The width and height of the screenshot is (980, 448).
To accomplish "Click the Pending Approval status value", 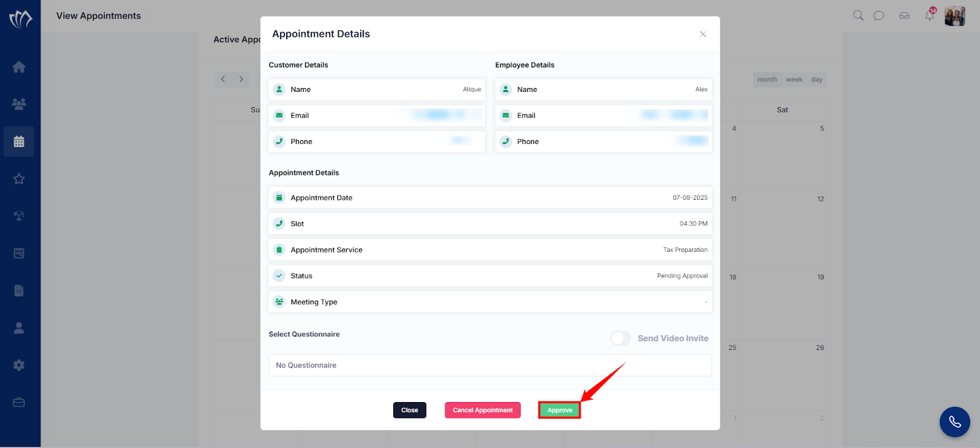I will [682, 276].
